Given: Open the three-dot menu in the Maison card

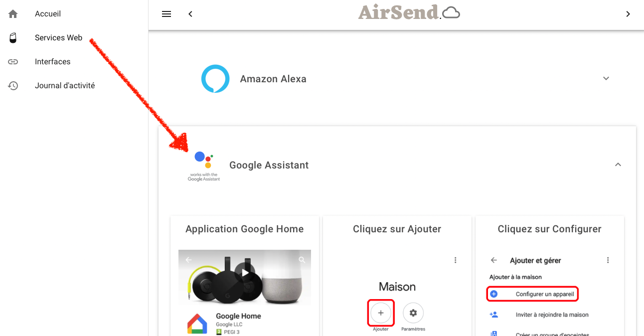Looking at the screenshot, I should pos(455,260).
